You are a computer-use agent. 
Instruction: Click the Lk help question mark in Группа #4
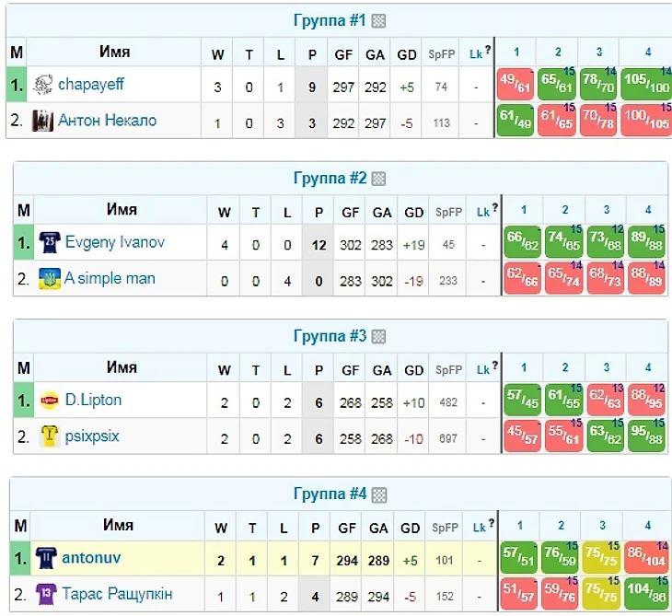pos(488,525)
